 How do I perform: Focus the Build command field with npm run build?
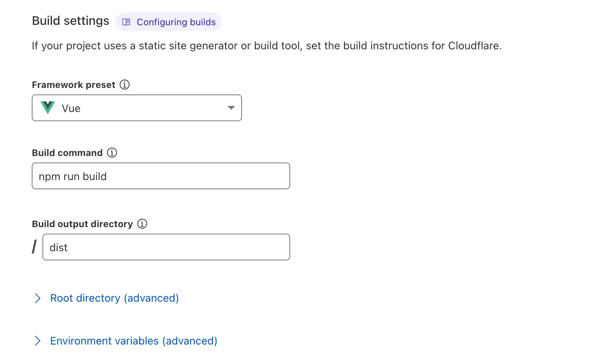point(161,176)
